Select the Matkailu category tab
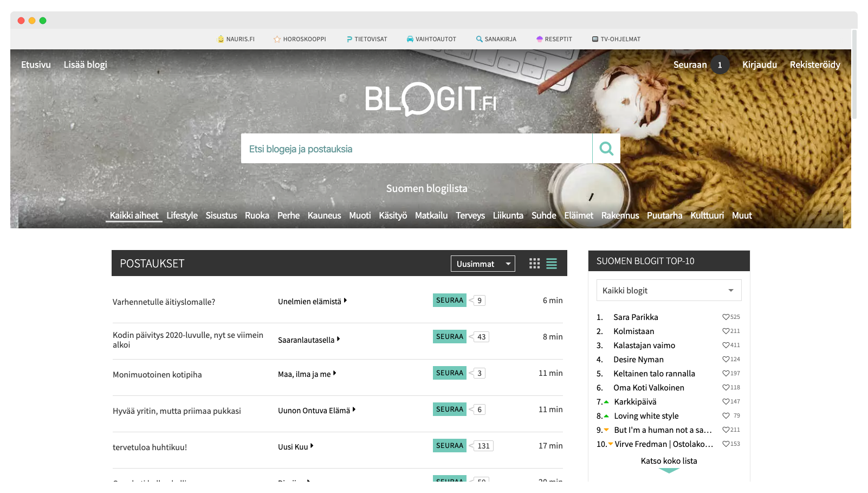 click(431, 215)
